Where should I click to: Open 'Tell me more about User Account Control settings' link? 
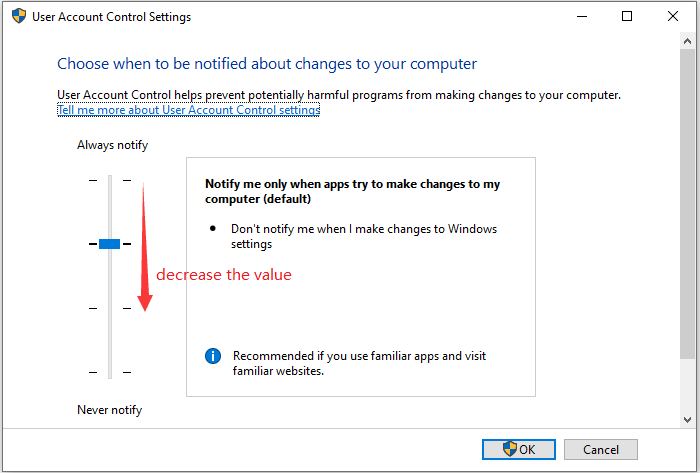pyautogui.click(x=188, y=110)
